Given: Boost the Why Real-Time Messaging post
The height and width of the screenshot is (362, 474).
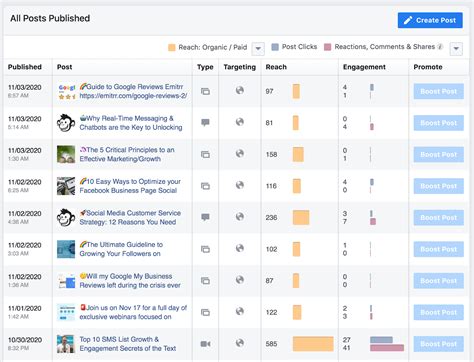Looking at the screenshot, I should 439,123.
